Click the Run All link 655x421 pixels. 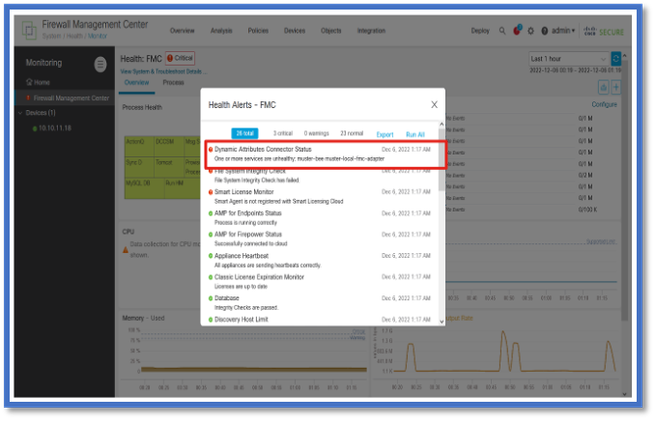pos(415,134)
